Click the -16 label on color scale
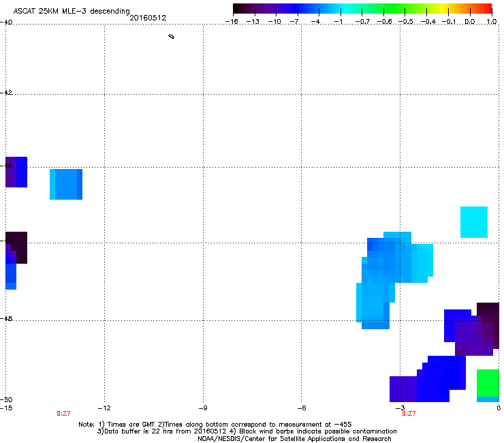Image resolution: width=504 pixels, height=443 pixels. tap(232, 22)
